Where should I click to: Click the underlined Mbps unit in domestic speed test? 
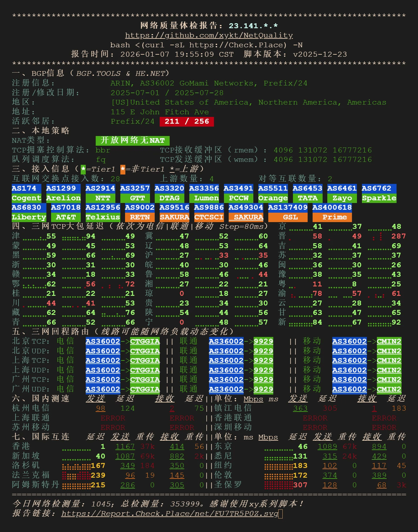[x=253, y=399]
